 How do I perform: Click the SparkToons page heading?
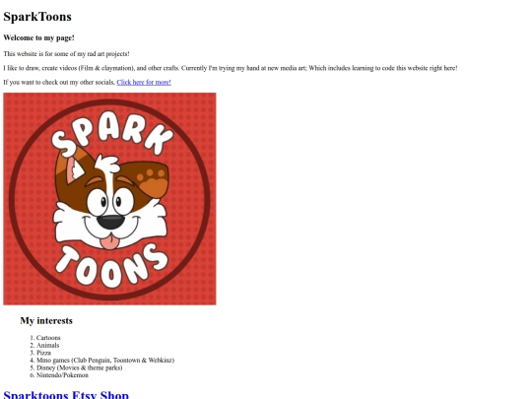coord(37,17)
